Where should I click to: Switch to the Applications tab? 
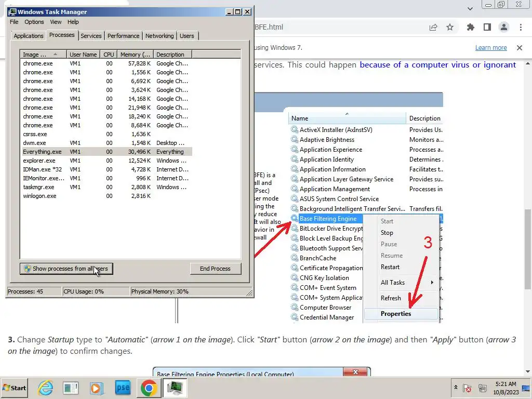pyautogui.click(x=29, y=36)
